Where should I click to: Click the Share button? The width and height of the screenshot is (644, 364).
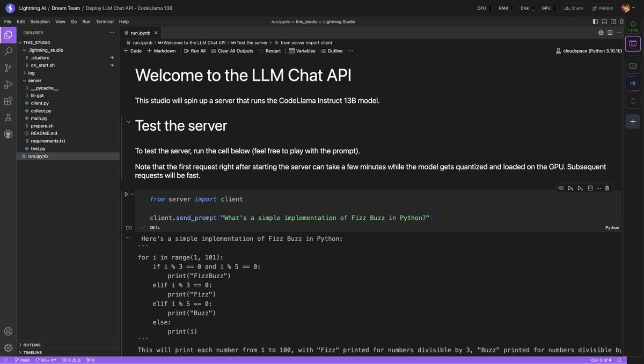[574, 8]
